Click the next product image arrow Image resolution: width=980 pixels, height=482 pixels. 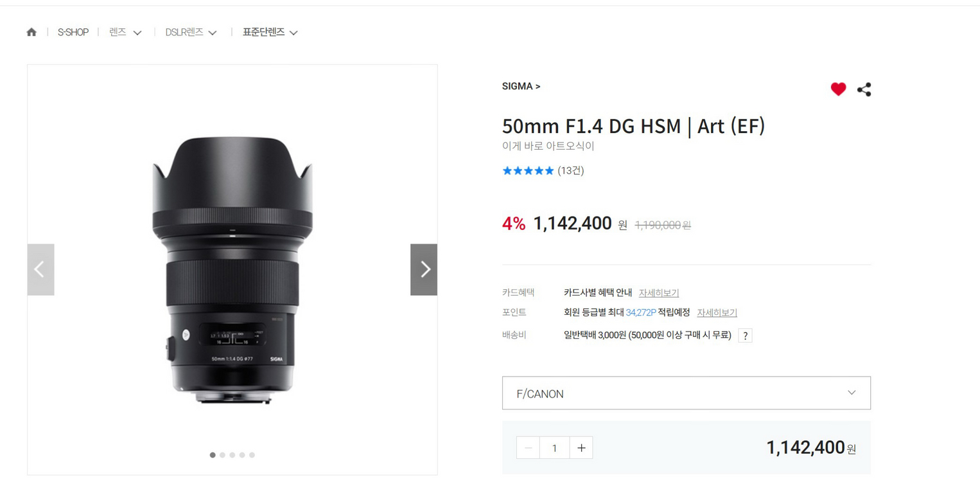coord(423,269)
